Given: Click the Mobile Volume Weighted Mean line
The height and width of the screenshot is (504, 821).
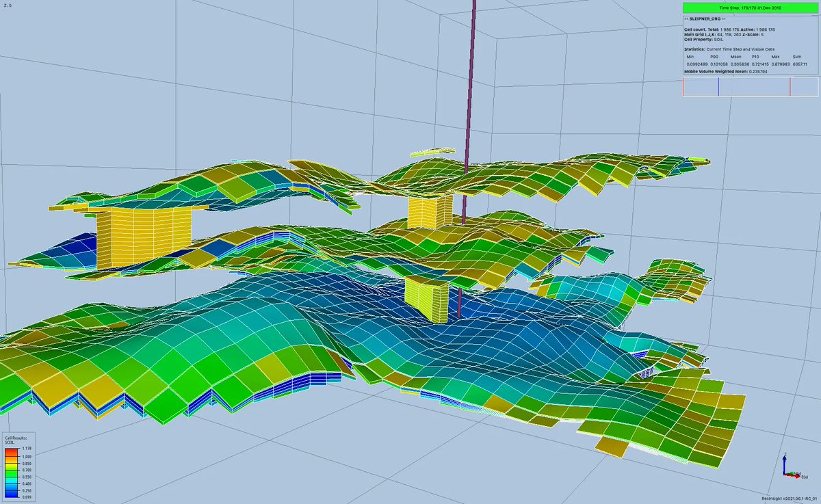Looking at the screenshot, I should 725,71.
